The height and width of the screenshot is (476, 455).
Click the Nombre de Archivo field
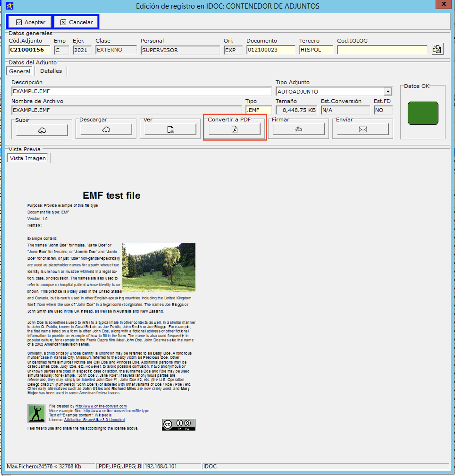click(x=126, y=110)
